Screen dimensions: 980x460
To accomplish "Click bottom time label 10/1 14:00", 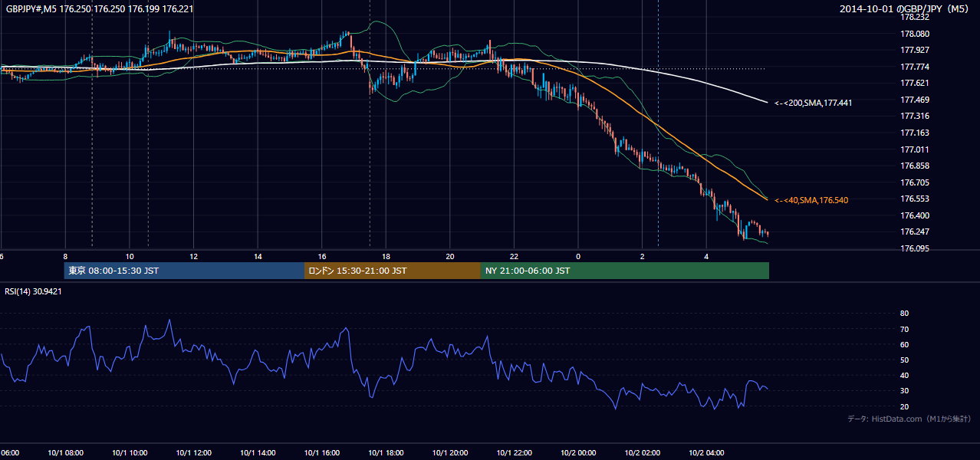I will coord(258,453).
